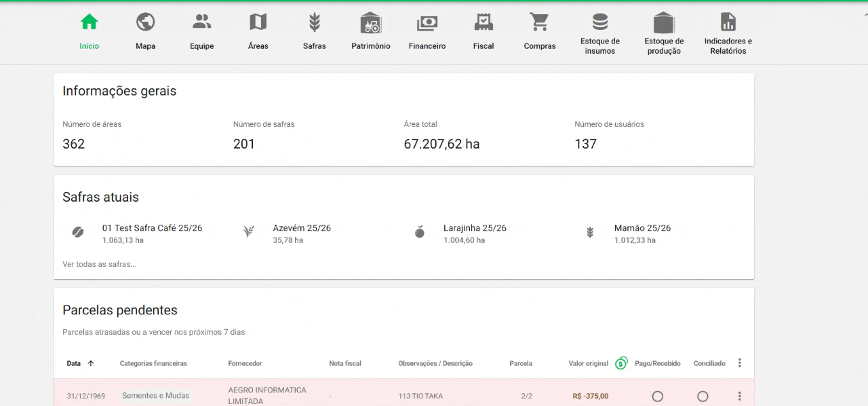Viewport: 868px width, 406px height.
Task: Open the Mapa section
Action: coord(145,31)
